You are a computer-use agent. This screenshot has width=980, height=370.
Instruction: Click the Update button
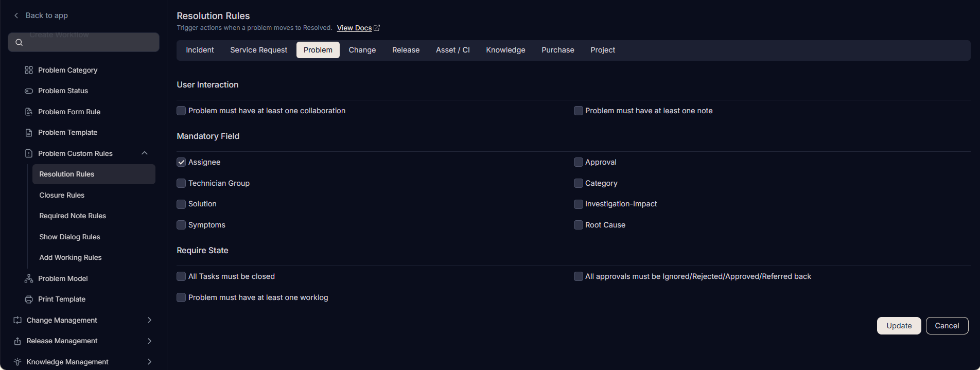point(899,326)
